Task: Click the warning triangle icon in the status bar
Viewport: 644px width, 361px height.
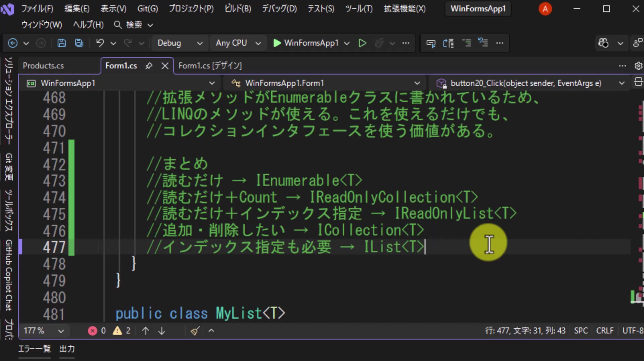Action: click(117, 331)
